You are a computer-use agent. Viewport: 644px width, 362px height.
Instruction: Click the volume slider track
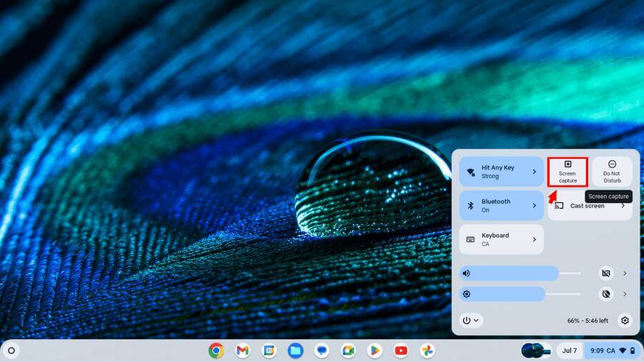(520, 273)
